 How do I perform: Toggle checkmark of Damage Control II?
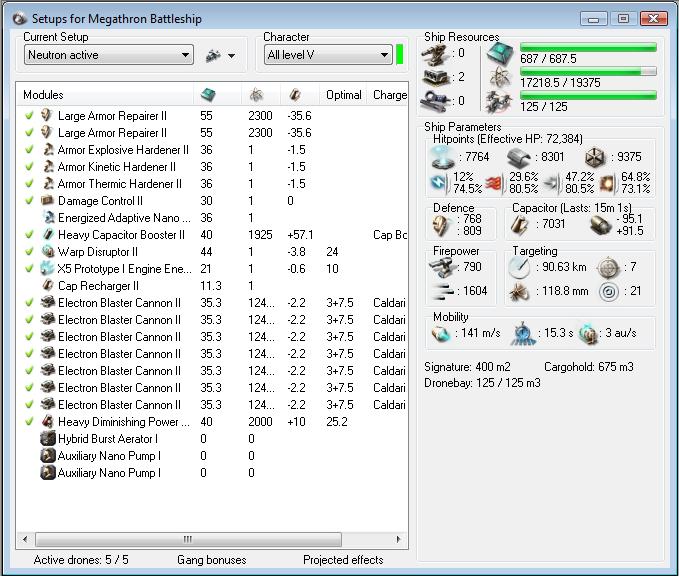coord(29,201)
